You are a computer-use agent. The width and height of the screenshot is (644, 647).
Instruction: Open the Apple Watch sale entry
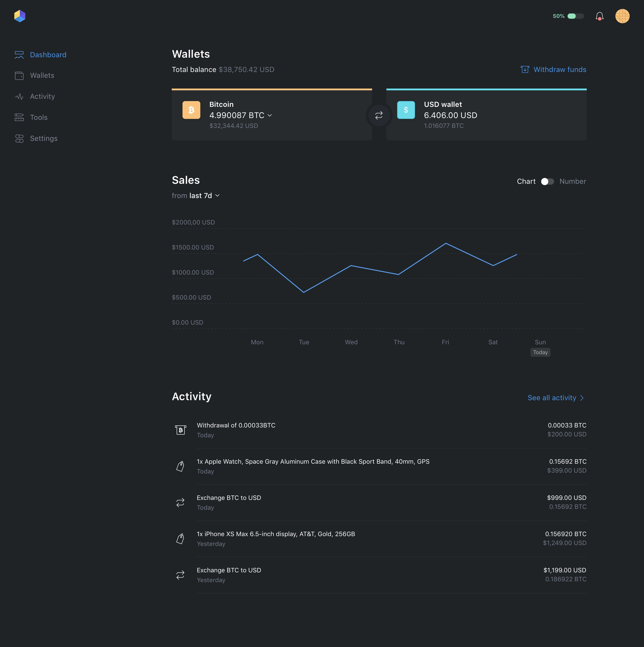(x=379, y=466)
